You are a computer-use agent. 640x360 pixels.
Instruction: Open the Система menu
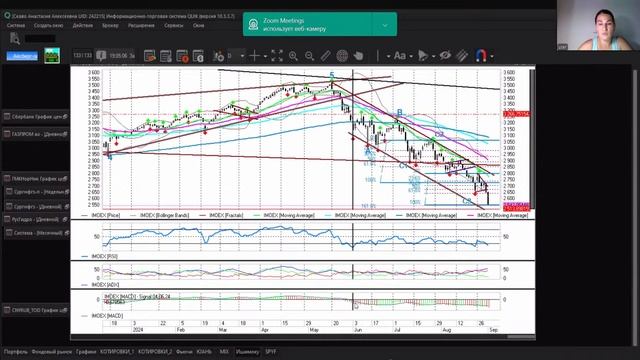point(16,25)
